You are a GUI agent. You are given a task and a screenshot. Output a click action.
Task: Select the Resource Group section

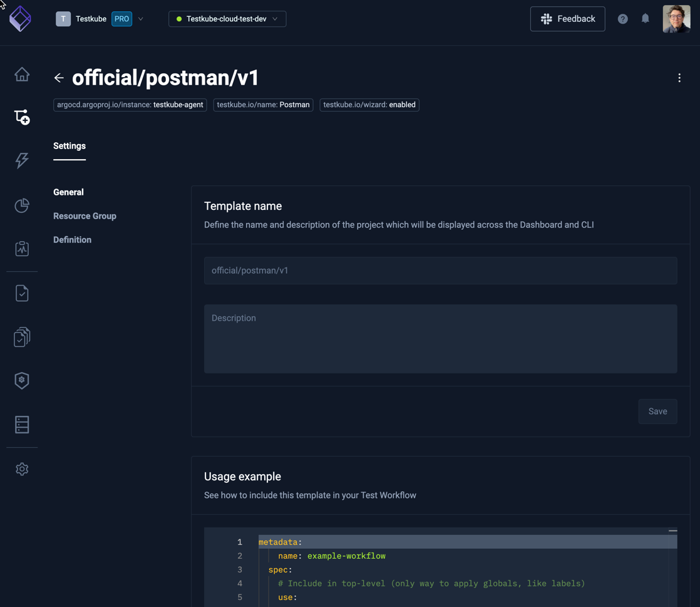coord(85,215)
